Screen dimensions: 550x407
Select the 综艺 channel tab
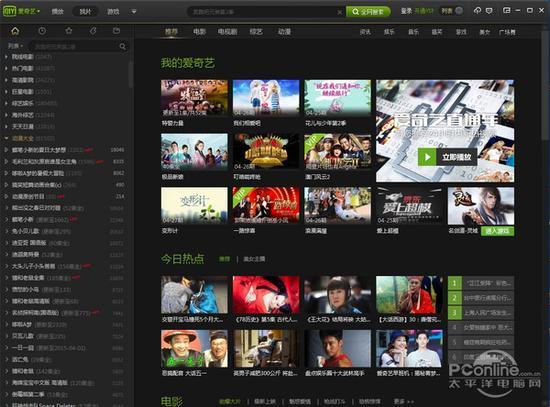pyautogui.click(x=256, y=32)
